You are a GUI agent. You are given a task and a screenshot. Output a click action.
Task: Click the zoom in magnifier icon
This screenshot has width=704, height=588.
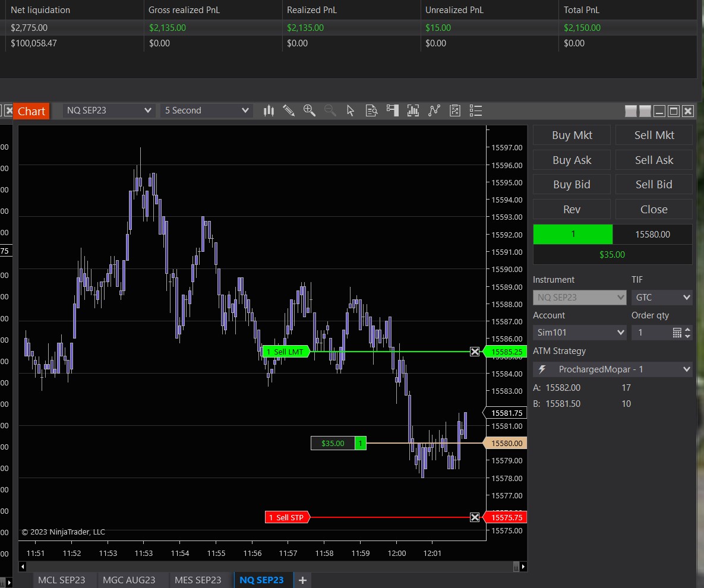309,110
